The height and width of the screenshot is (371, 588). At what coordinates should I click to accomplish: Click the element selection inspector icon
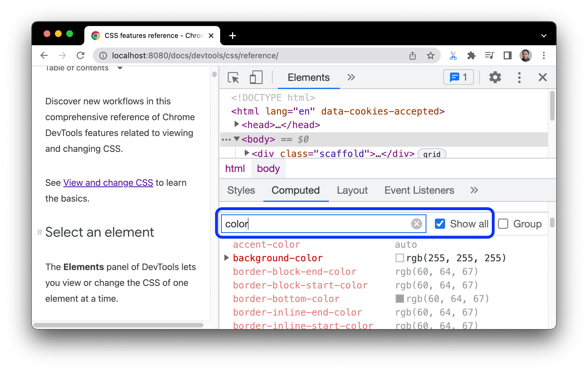coord(233,78)
